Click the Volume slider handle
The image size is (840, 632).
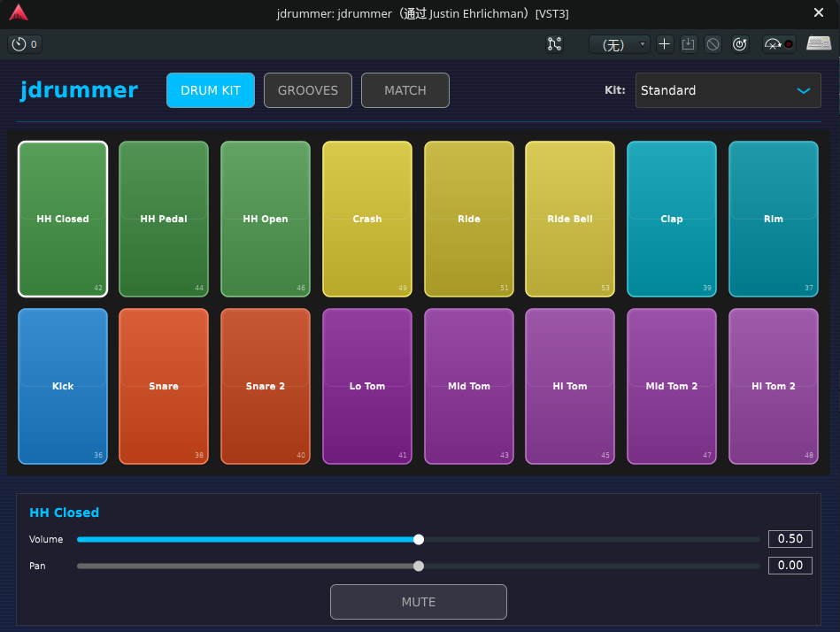pos(419,539)
